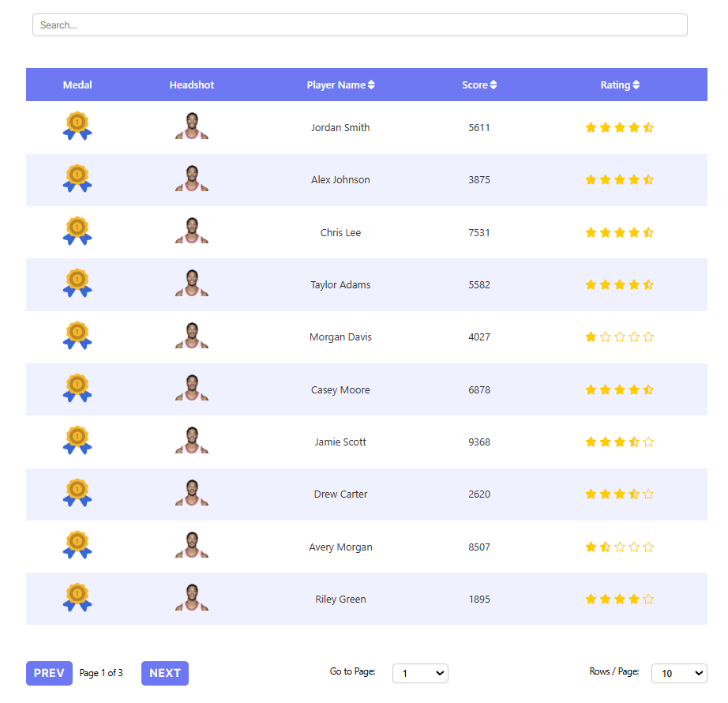
Task: Click Morgan Davis' one-star rating
Action: [619, 337]
